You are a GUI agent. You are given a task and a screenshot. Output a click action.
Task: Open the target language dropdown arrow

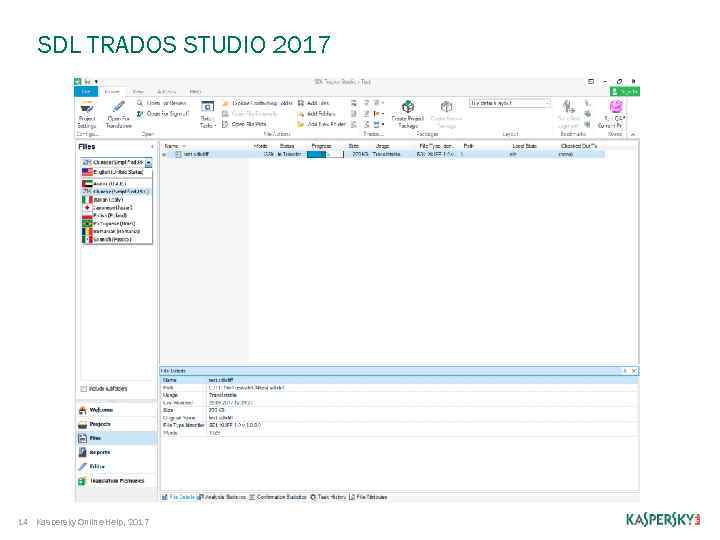pos(149,163)
